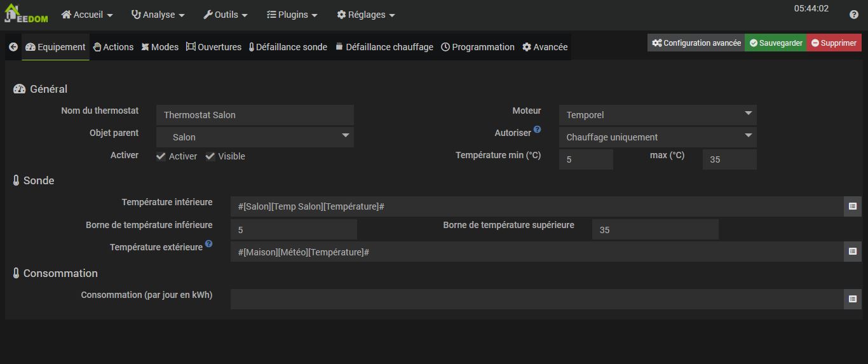Click the Nom du thermostat input field
The height and width of the screenshot is (364, 868).
[255, 115]
